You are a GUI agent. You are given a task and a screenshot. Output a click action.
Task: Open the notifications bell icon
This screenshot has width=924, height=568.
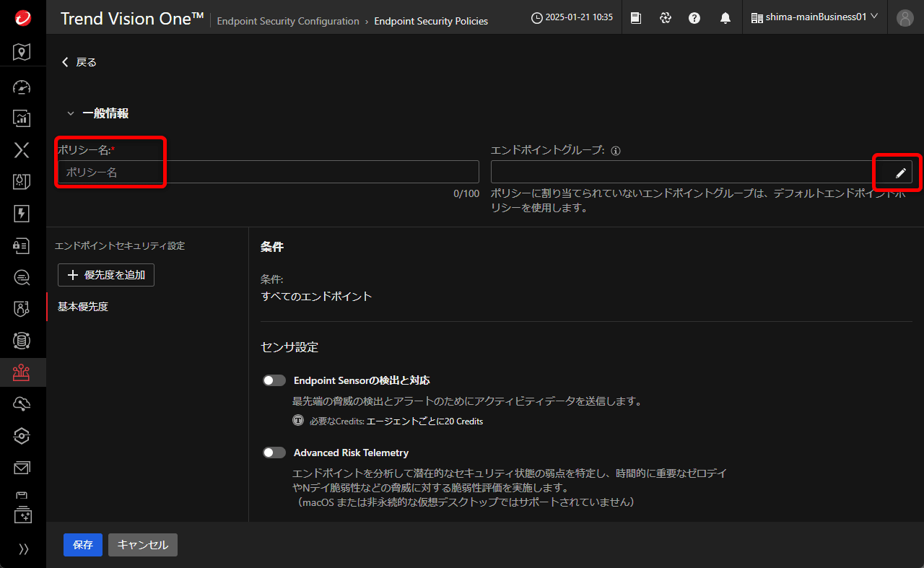click(x=725, y=18)
